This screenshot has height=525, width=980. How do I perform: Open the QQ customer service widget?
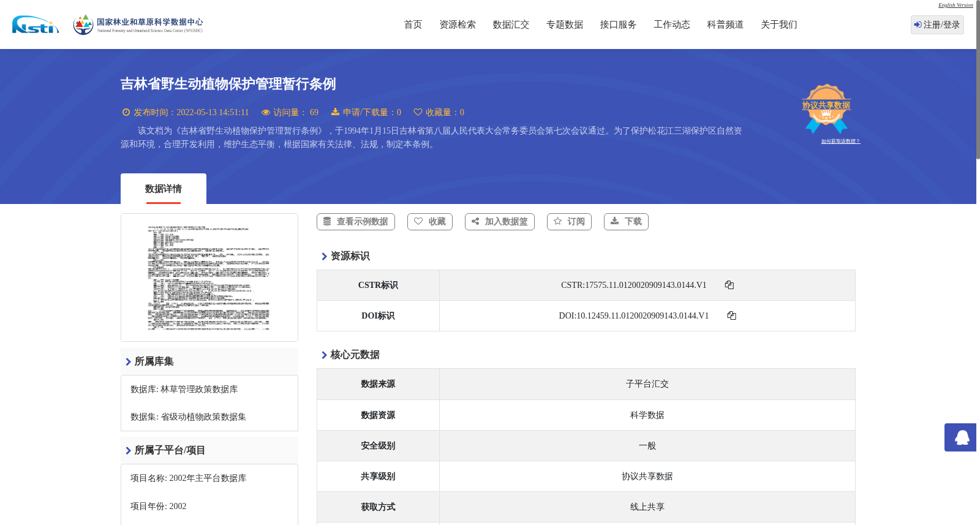click(x=960, y=437)
